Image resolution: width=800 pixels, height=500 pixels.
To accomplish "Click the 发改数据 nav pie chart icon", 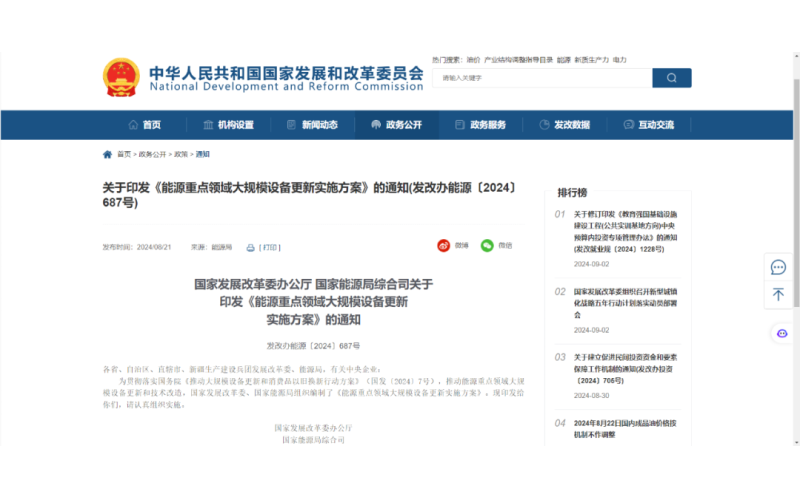I will 544,125.
